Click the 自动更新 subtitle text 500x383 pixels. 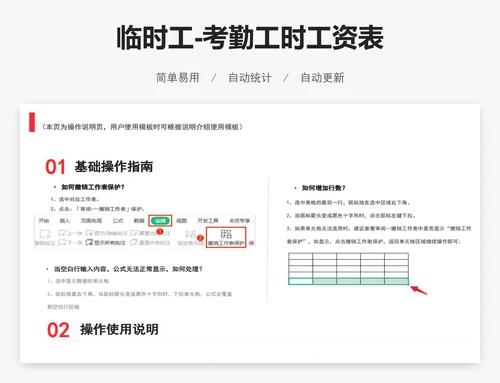click(322, 78)
